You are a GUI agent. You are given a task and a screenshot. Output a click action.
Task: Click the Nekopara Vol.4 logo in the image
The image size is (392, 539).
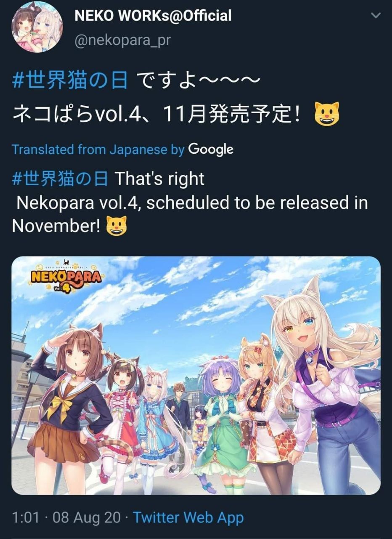[x=65, y=278]
